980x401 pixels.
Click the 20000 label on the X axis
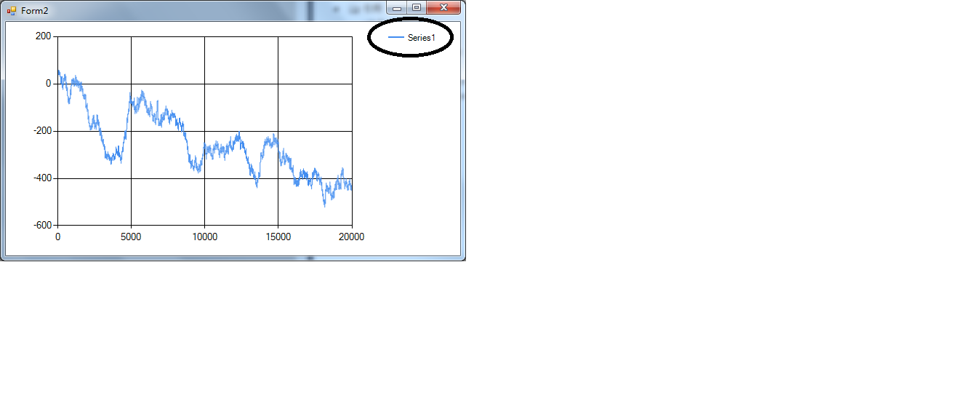(x=351, y=237)
